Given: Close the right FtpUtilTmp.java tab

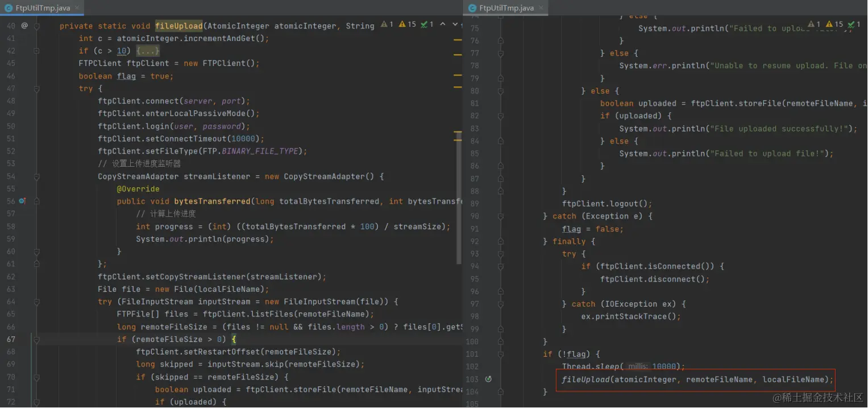Looking at the screenshot, I should (542, 8).
